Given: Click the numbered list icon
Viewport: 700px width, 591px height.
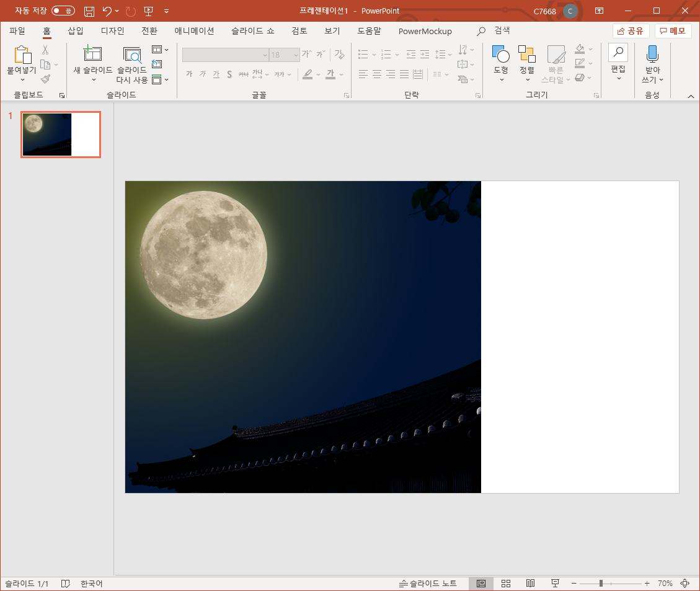Looking at the screenshot, I should pyautogui.click(x=386, y=55).
